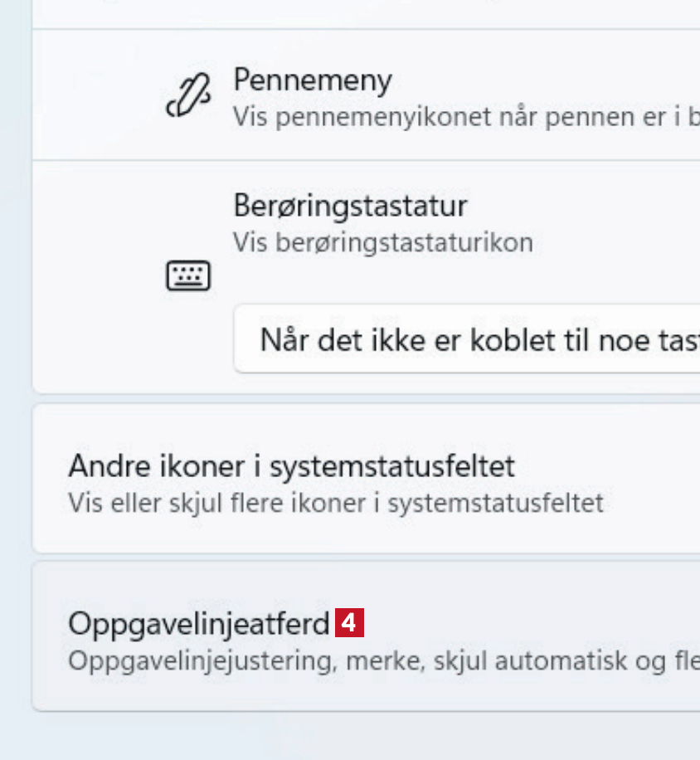Open the "Når det ikke er koblet" dropdown
This screenshot has width=700, height=760.
[466, 339]
